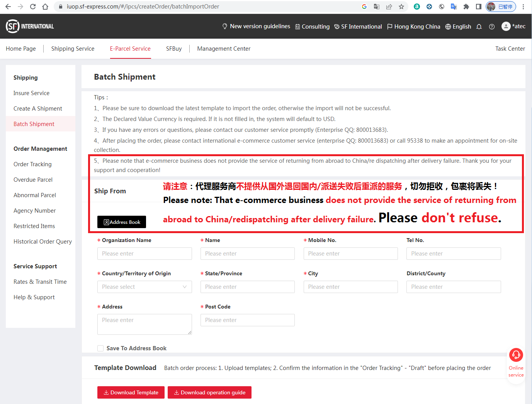Screen dimensions: 532x404
Task: Focus the Name input field
Action: click(x=248, y=254)
